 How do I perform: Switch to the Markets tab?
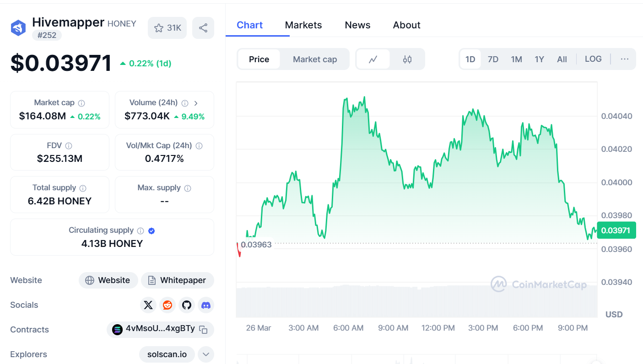(303, 25)
